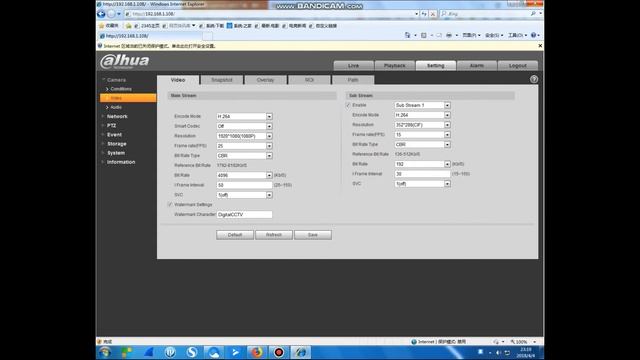Refresh page using address bar refresh icon
This screenshot has height=360, width=640.
point(424,14)
